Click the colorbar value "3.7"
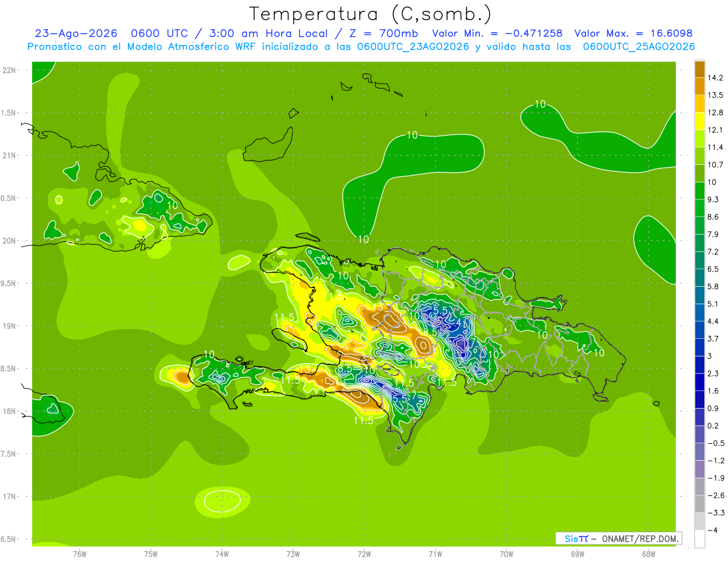Viewport: 728px width, 562px height. pyautogui.click(x=714, y=338)
